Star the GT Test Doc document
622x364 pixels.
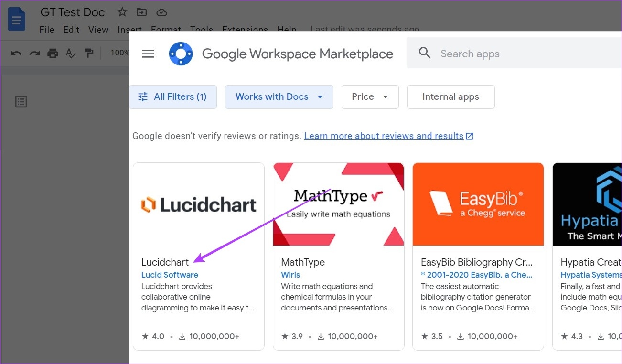pyautogui.click(x=123, y=12)
